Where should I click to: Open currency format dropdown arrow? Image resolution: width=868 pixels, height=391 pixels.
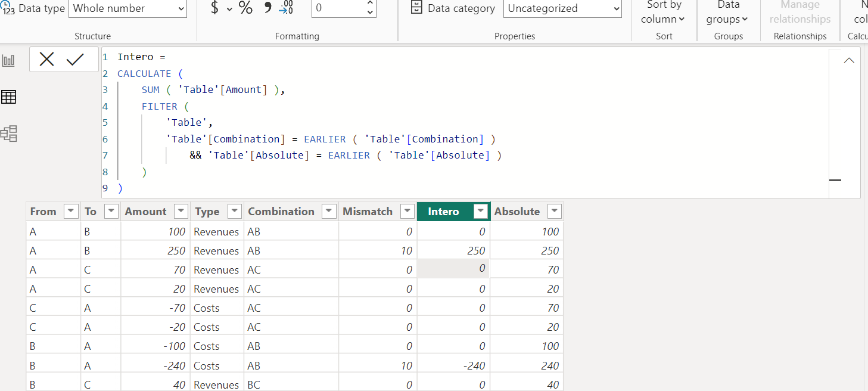229,9
